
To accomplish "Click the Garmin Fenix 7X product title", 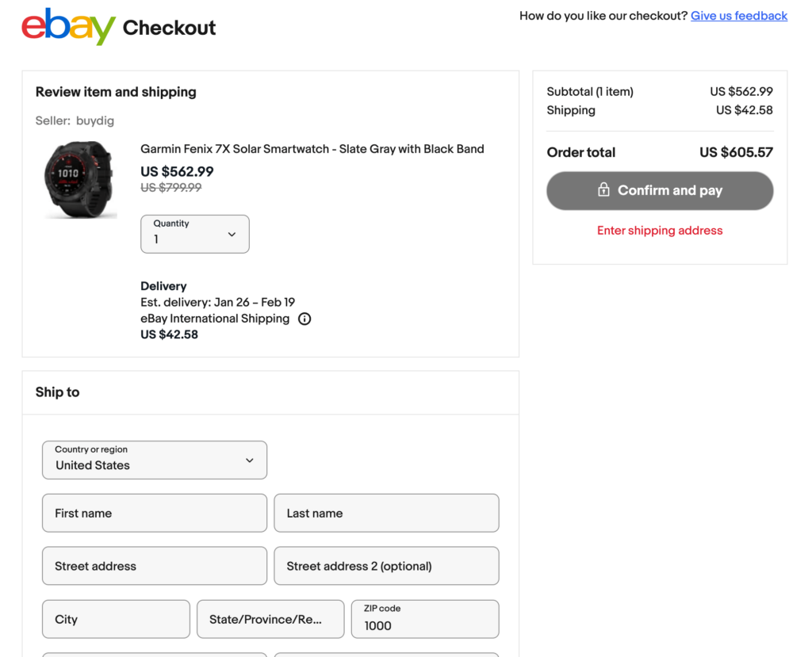I will (312, 149).
